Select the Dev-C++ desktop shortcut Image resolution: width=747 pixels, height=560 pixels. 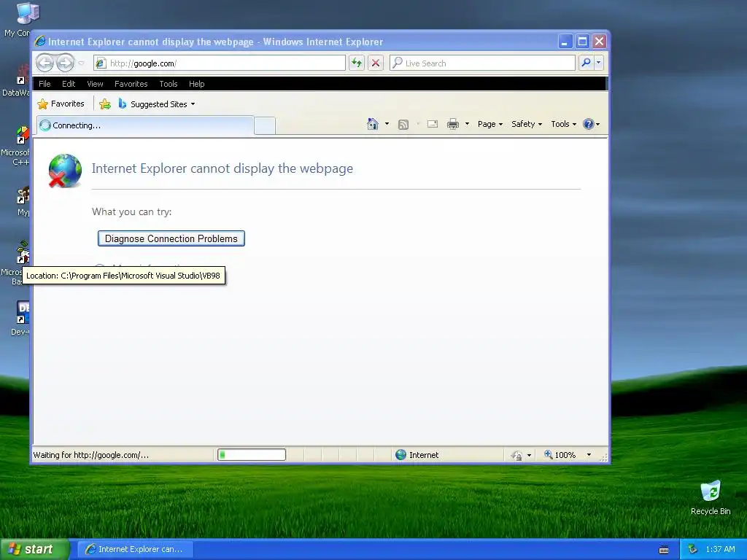pos(20,318)
